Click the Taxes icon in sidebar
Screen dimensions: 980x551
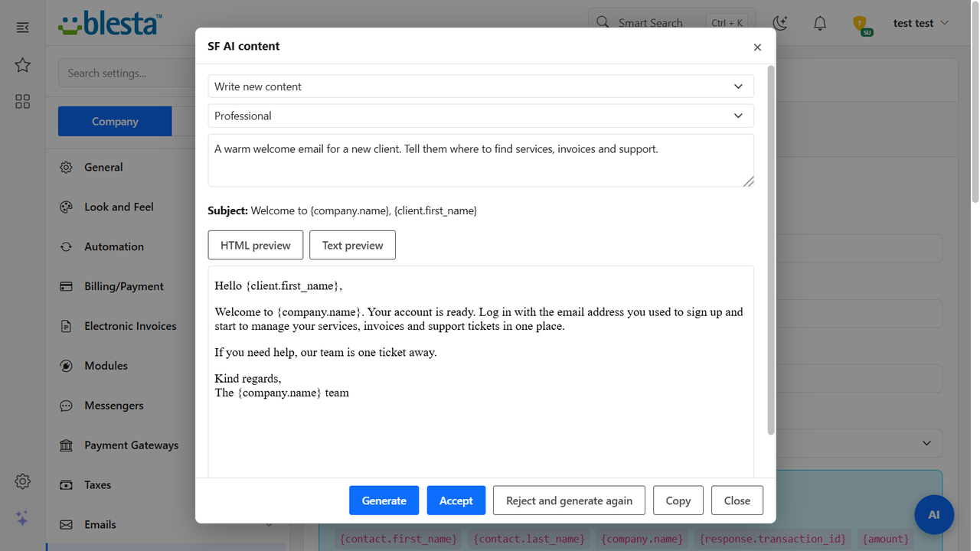[67, 486]
